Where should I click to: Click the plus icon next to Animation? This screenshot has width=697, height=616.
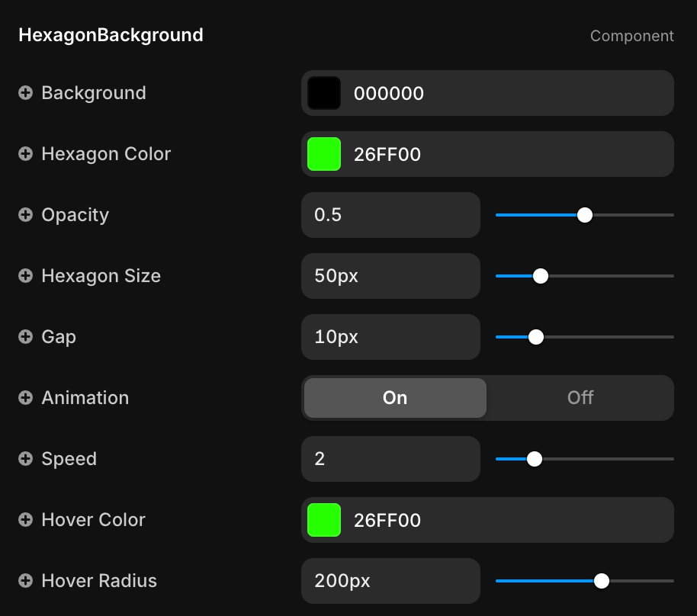coord(26,398)
